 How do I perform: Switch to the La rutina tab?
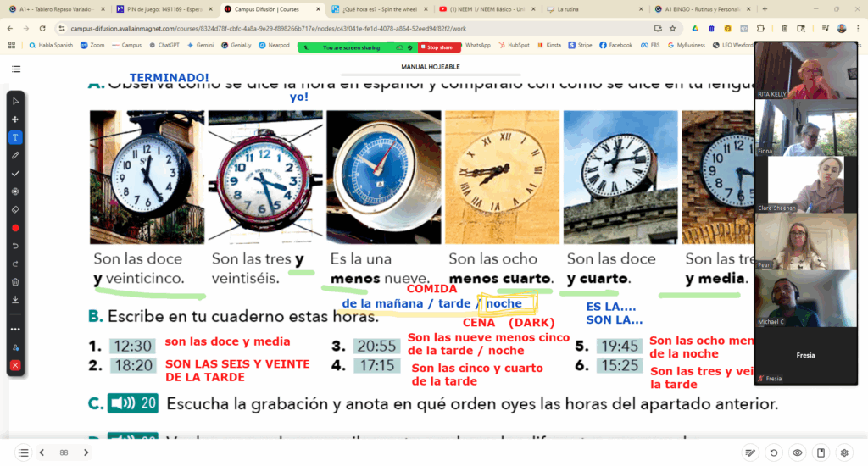click(594, 9)
